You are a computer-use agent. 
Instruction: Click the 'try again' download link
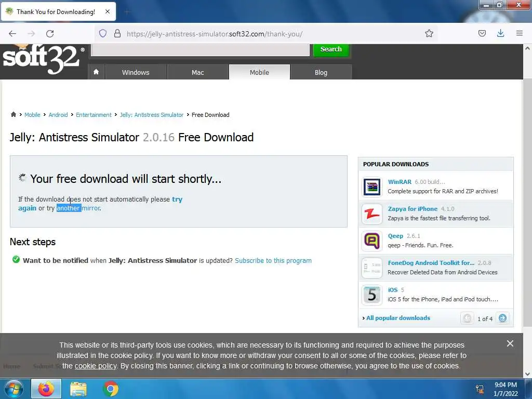(x=177, y=199)
